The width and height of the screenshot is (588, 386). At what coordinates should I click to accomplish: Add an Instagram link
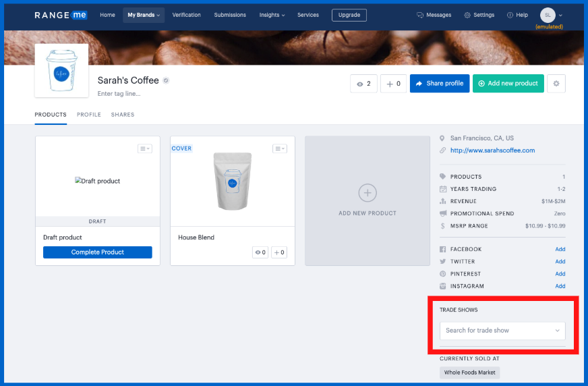[x=560, y=286]
